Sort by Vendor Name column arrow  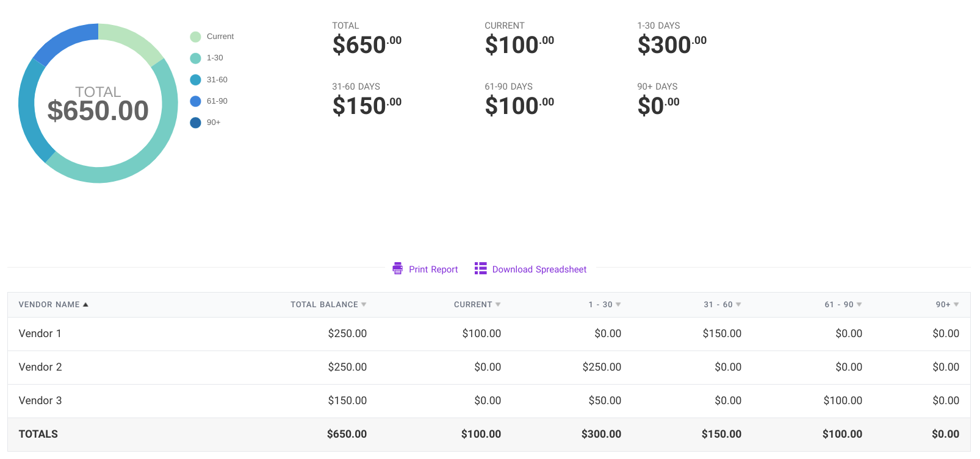pyautogui.click(x=86, y=305)
